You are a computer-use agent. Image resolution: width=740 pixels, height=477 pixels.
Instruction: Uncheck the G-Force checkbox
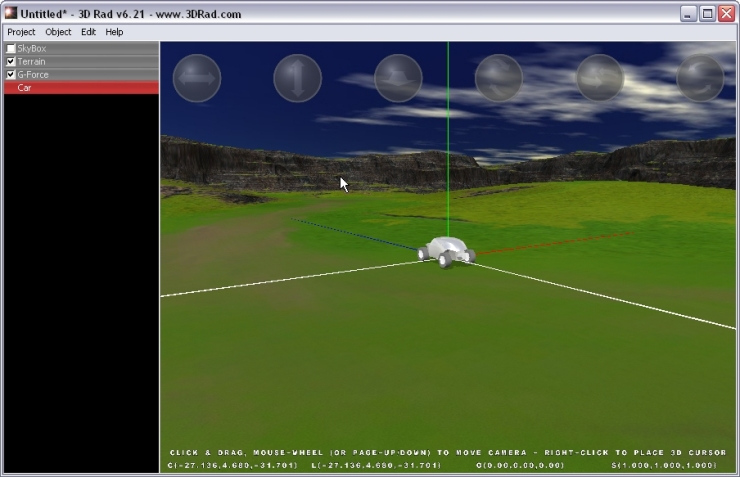coord(11,75)
